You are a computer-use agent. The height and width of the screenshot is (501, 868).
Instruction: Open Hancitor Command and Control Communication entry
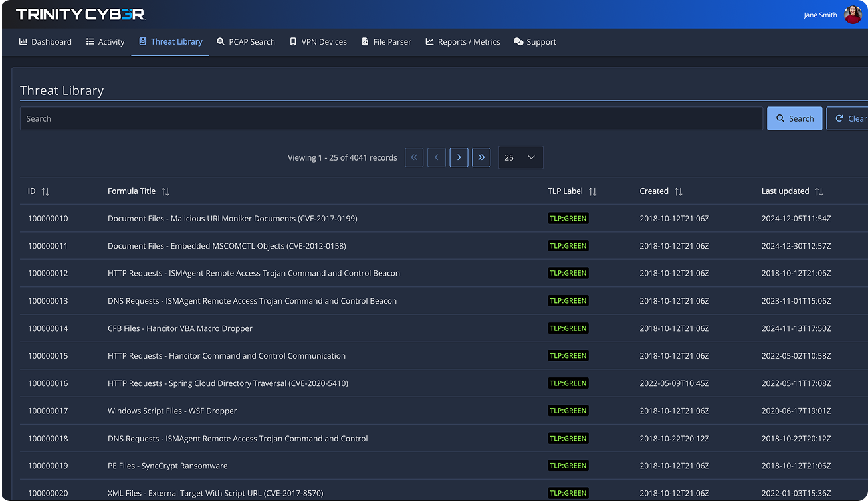click(227, 356)
